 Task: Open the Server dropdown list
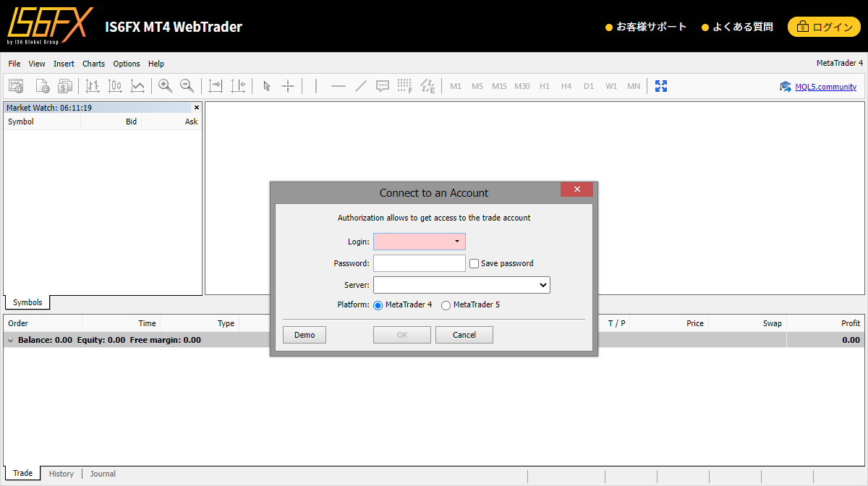pos(461,285)
